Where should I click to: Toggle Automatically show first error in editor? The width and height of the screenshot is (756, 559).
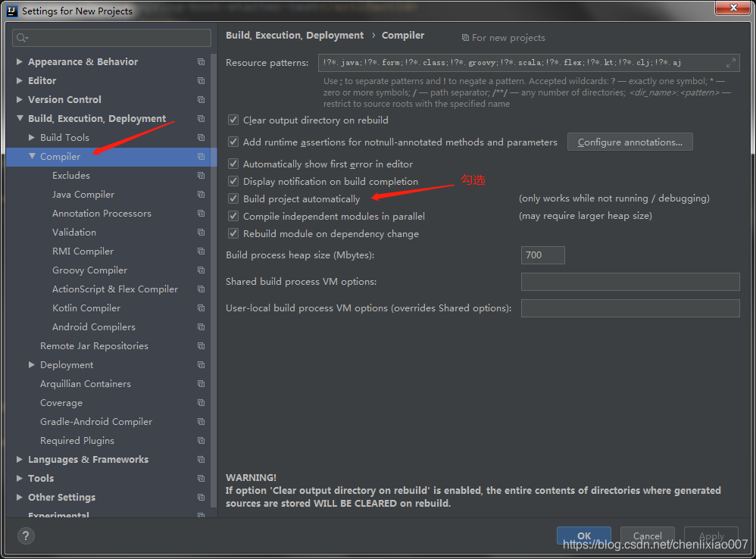click(233, 164)
